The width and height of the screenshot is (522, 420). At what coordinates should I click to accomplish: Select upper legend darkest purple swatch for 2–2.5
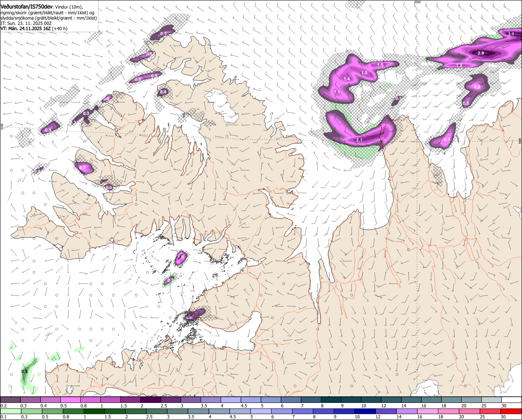click(x=150, y=400)
